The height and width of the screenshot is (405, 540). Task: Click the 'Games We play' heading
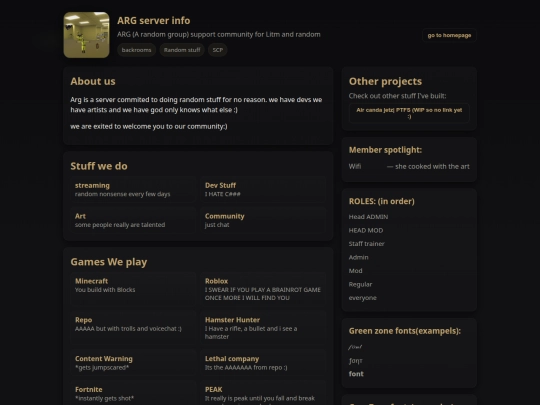click(x=109, y=262)
